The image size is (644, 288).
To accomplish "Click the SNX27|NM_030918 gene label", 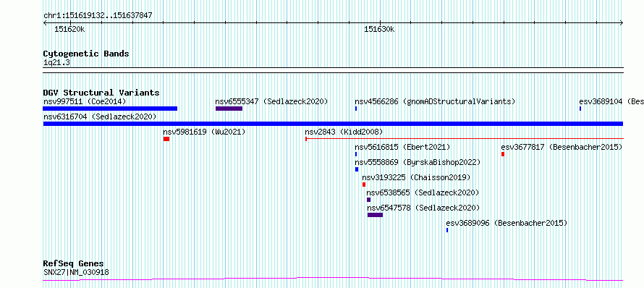I will 76,272.
